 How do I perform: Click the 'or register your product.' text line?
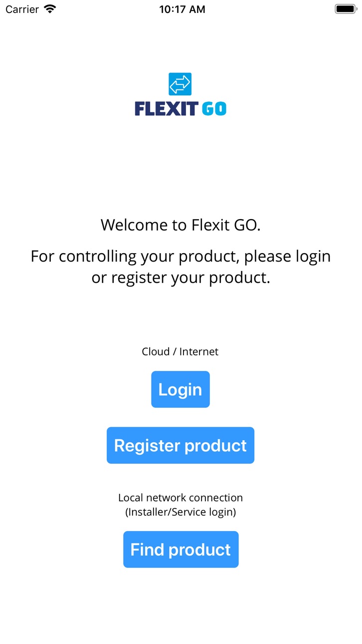[x=181, y=278]
